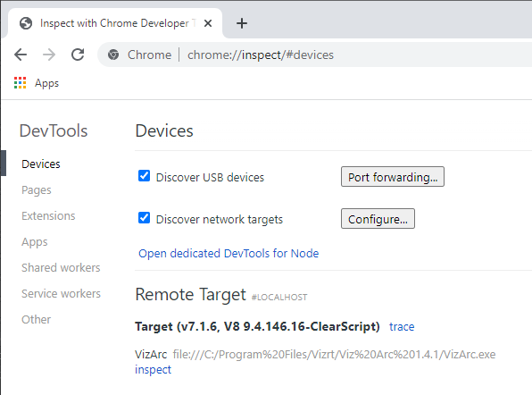This screenshot has height=395, width=532.
Task: Click the Chrome logo in address bar
Action: coord(113,55)
